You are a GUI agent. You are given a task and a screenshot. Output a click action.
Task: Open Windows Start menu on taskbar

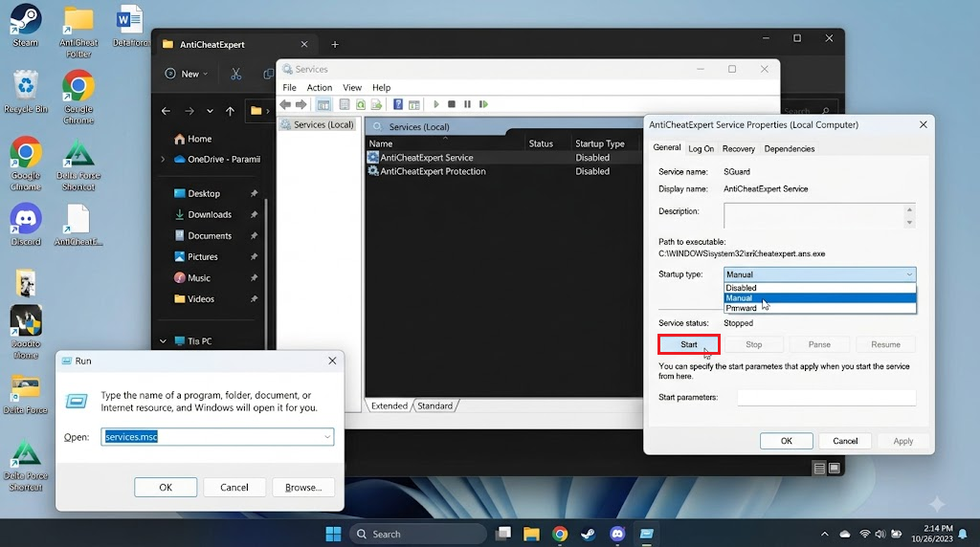(x=334, y=534)
